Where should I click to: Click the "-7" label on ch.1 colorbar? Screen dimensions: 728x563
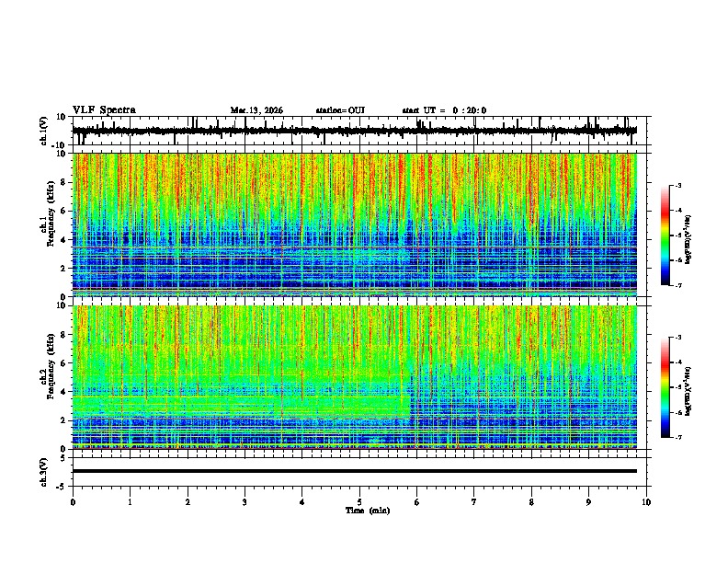pos(677,285)
